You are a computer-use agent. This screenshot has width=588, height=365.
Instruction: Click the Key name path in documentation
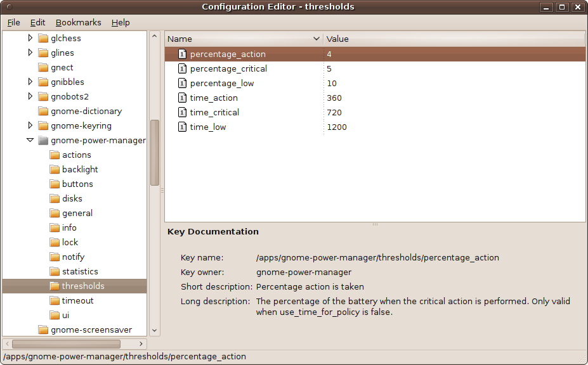pyautogui.click(x=377, y=257)
